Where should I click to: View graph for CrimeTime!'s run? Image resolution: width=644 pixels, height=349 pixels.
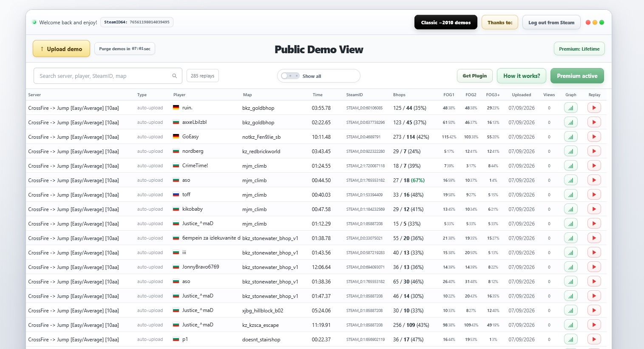pos(570,166)
